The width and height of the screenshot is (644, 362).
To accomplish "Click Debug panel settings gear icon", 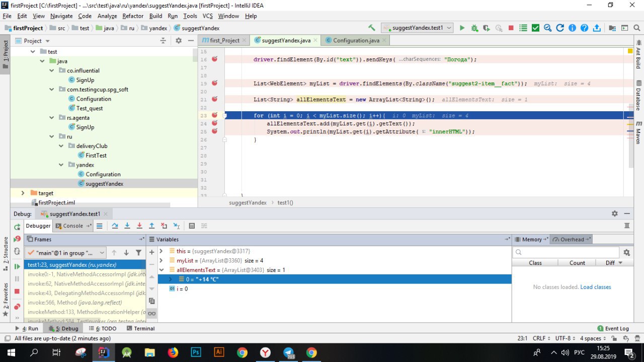I will [614, 213].
